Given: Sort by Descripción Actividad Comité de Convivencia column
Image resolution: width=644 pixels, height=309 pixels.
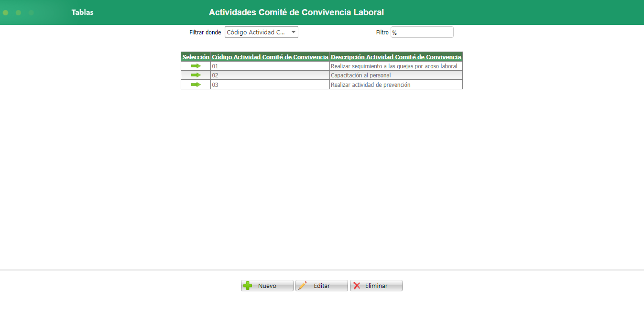Looking at the screenshot, I should coord(396,57).
